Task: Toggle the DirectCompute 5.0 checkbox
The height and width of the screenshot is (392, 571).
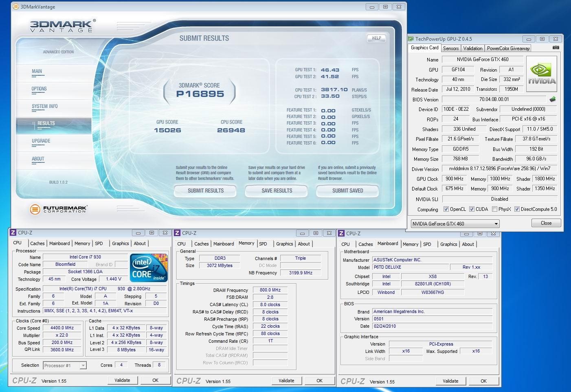Action: point(517,209)
